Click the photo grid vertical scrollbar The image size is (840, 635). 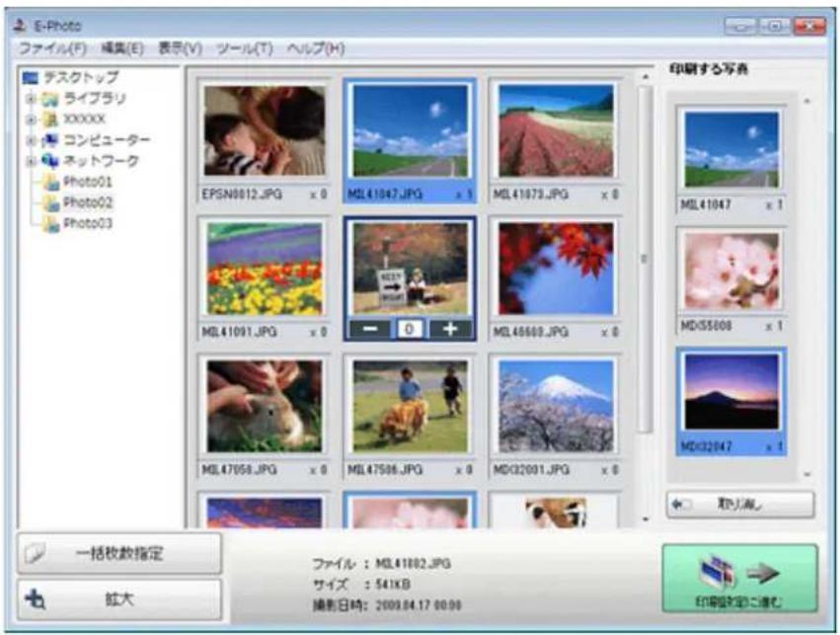coord(645,259)
